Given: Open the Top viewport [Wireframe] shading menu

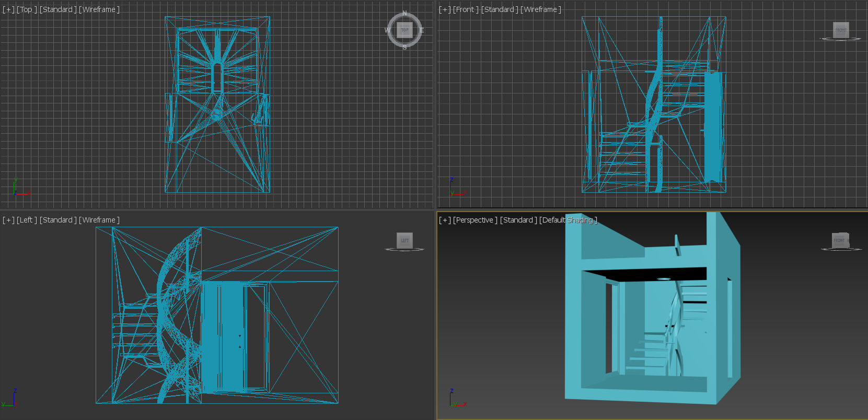Looking at the screenshot, I should (x=99, y=9).
